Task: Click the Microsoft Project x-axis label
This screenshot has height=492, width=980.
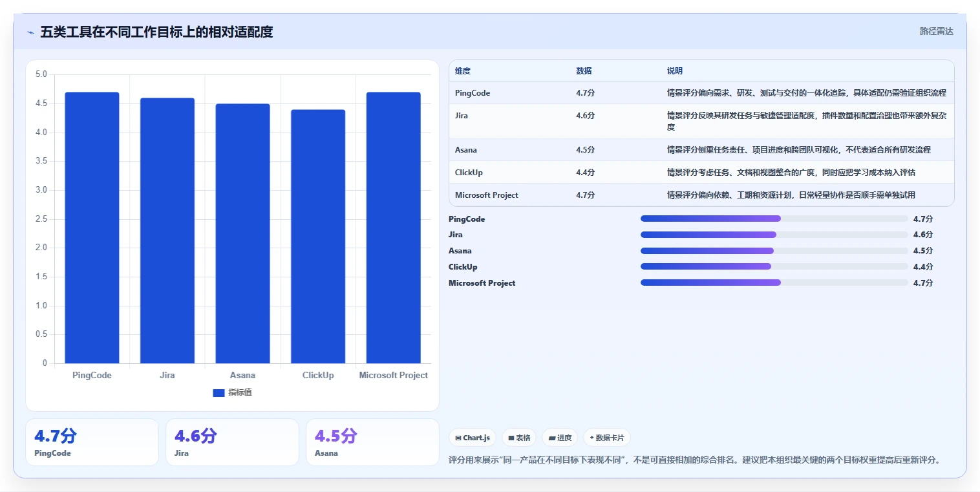Action: (x=393, y=375)
